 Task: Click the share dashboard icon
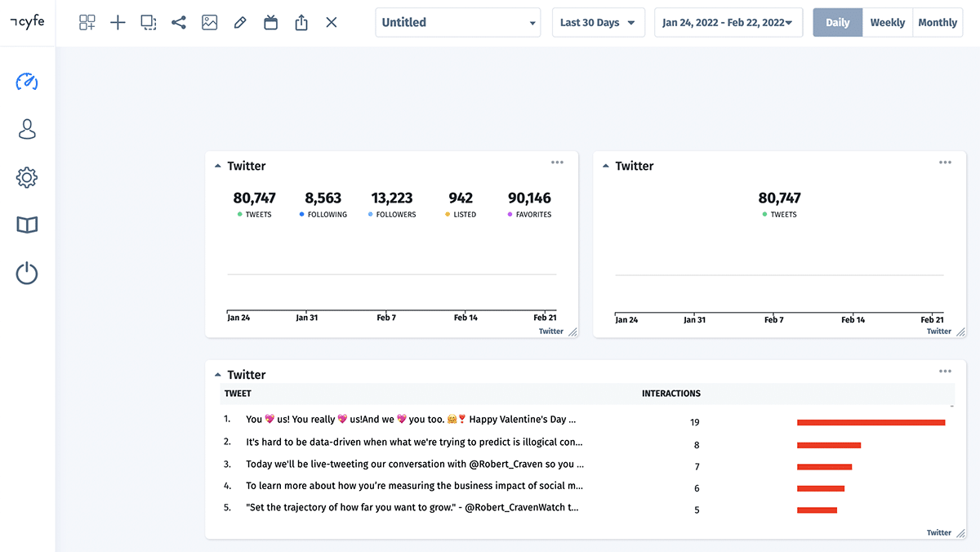pos(179,23)
